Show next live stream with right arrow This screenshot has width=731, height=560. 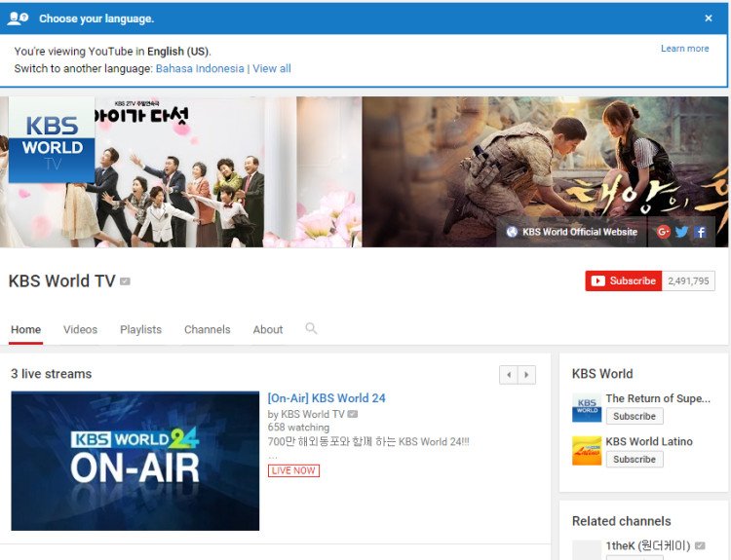tap(526, 375)
